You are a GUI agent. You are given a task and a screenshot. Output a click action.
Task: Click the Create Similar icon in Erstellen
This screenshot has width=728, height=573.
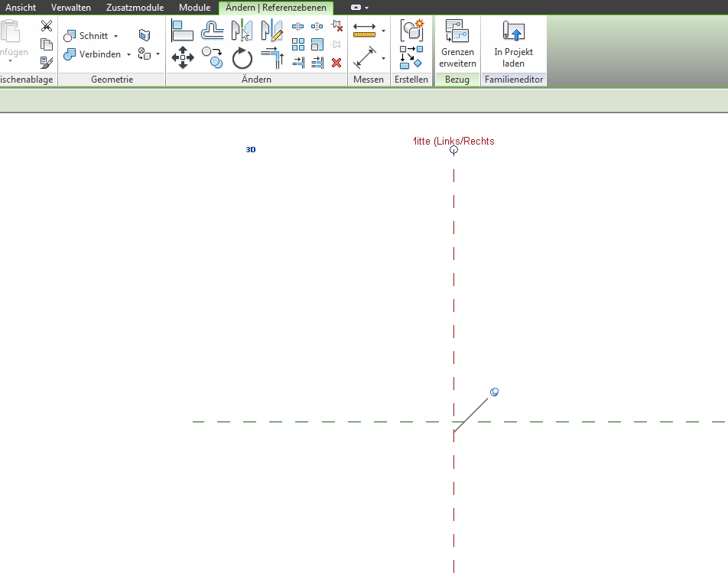click(411, 57)
